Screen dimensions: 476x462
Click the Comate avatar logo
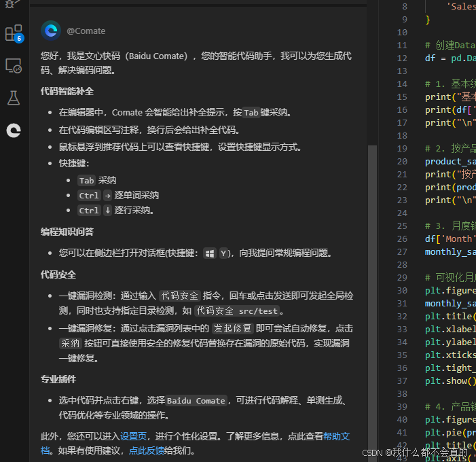click(51, 31)
